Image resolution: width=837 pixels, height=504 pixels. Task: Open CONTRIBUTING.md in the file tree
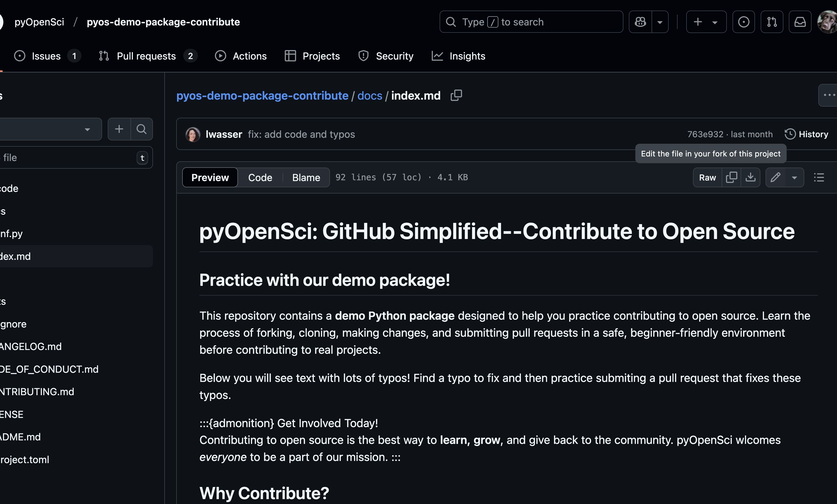[x=76, y=392]
